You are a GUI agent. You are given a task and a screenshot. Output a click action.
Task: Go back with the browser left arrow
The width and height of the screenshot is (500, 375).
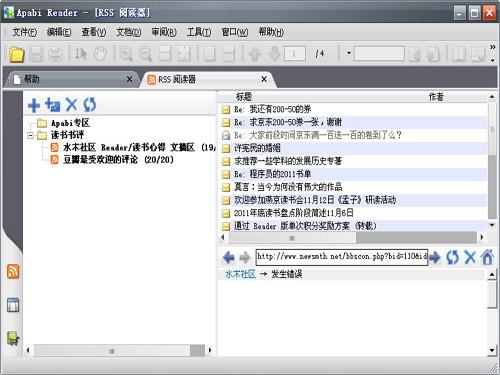[x=229, y=257]
